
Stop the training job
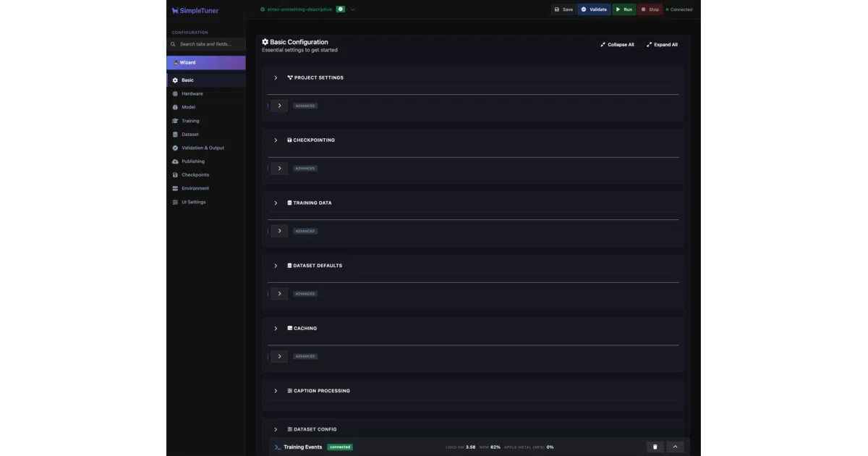coord(650,9)
